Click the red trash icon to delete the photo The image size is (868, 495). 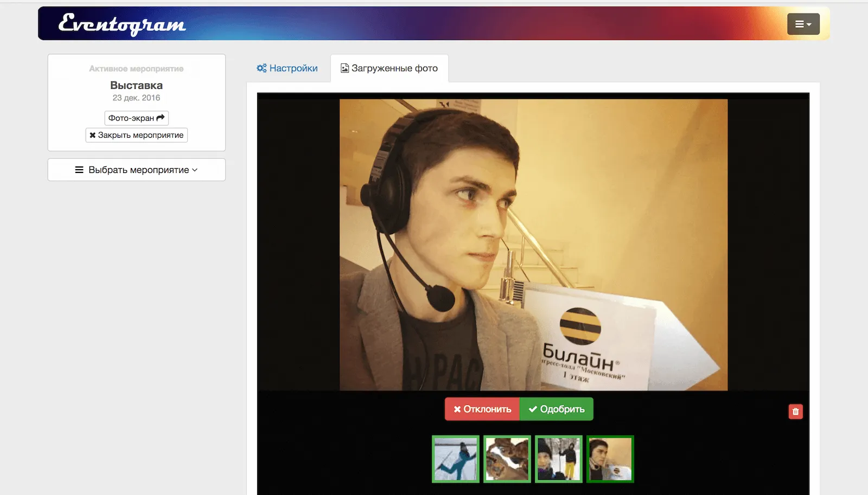coord(795,412)
